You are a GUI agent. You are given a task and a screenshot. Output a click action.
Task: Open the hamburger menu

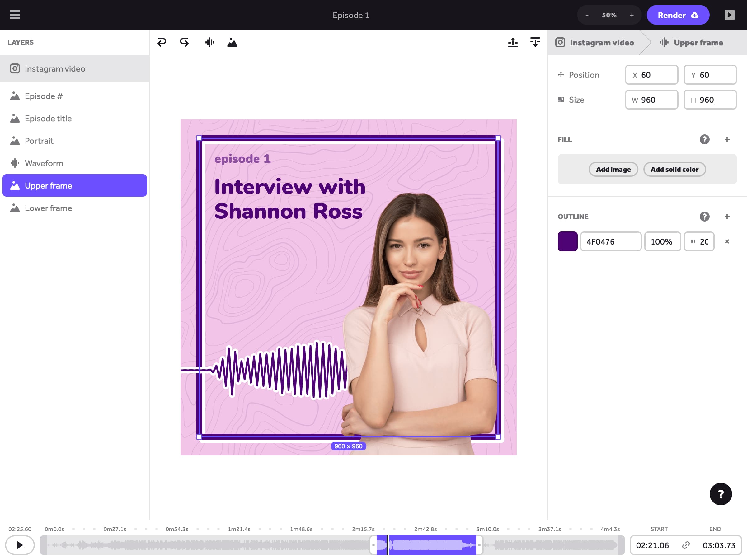pyautogui.click(x=15, y=15)
